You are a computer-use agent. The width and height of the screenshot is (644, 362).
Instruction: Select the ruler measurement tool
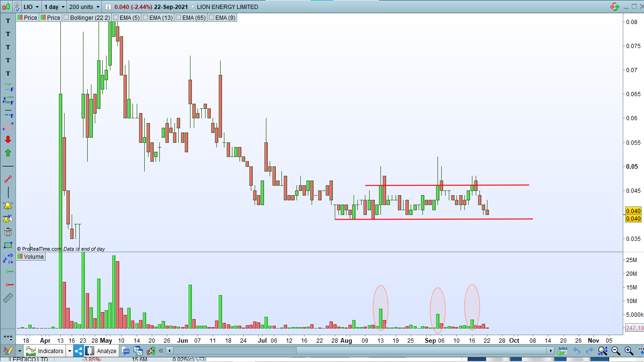[x=8, y=298]
